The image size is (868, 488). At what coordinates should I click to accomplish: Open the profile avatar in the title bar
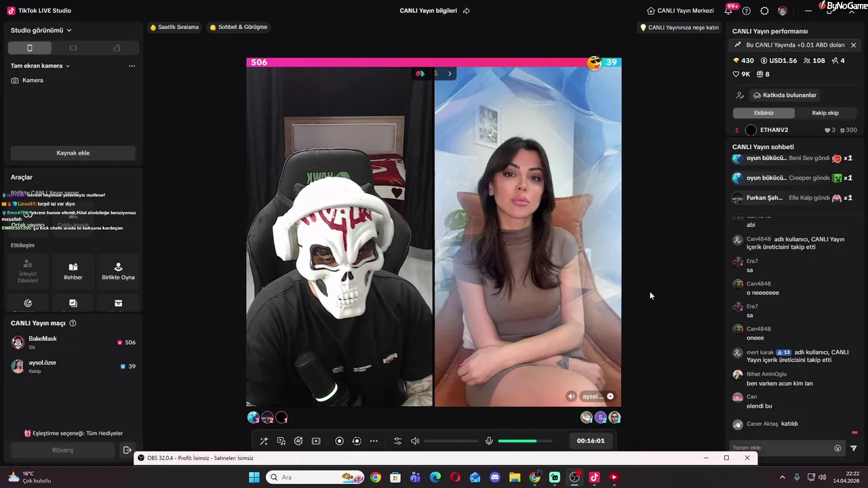[783, 11]
